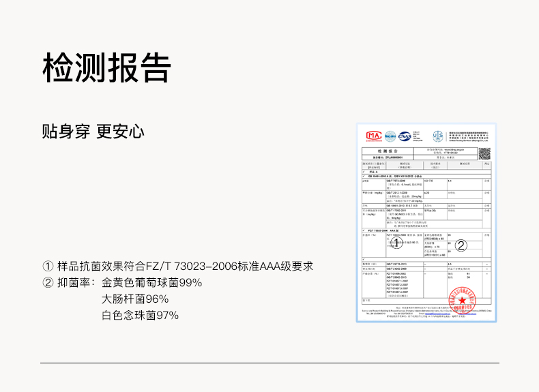
Task: Open the test report document thumbnail
Action: 426,223
